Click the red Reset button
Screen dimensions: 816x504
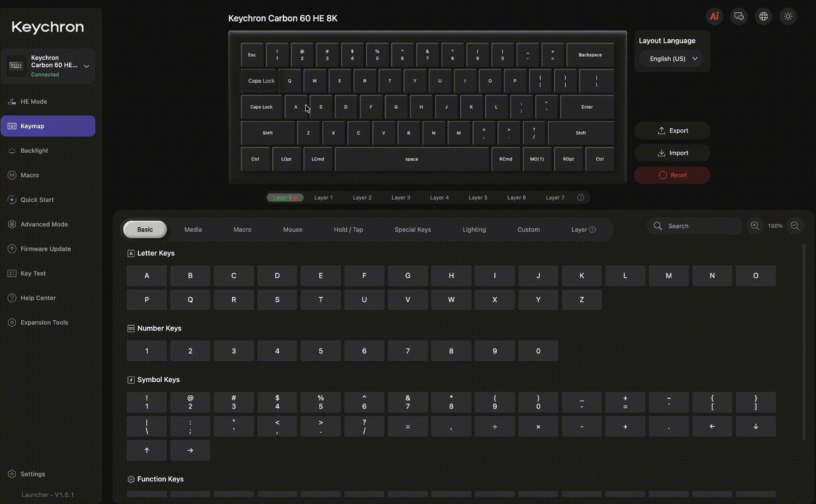click(672, 175)
